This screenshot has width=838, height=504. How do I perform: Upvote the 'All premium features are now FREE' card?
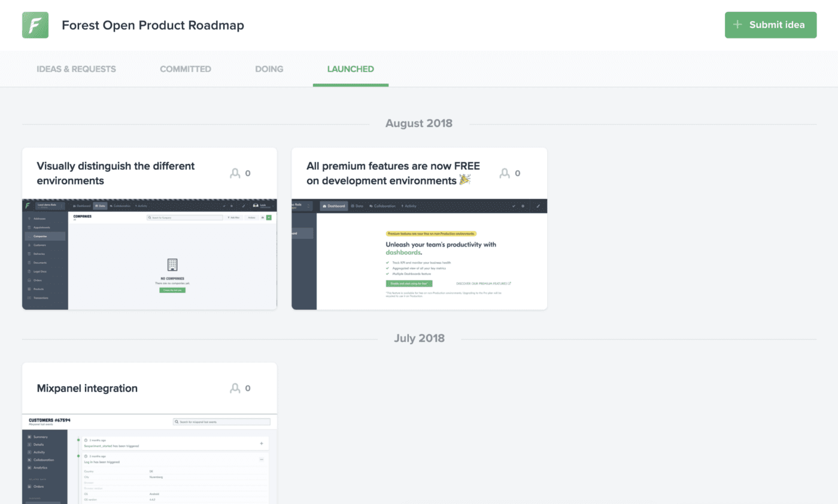tap(511, 173)
